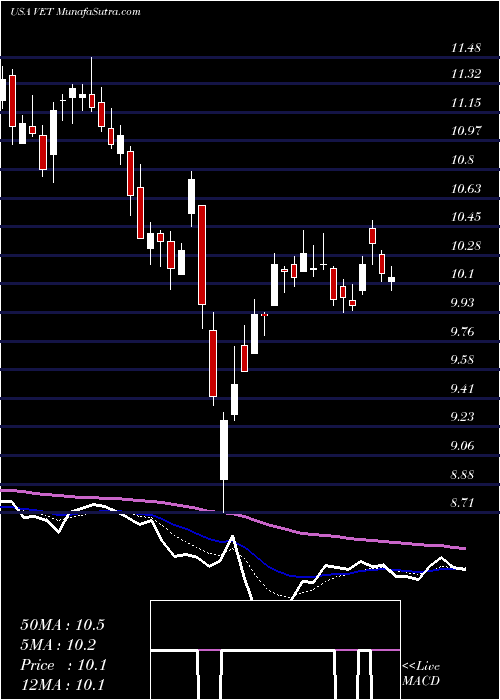Click the 12MA : 10.1 reading
The height and width of the screenshot is (700, 500).
coord(63,685)
